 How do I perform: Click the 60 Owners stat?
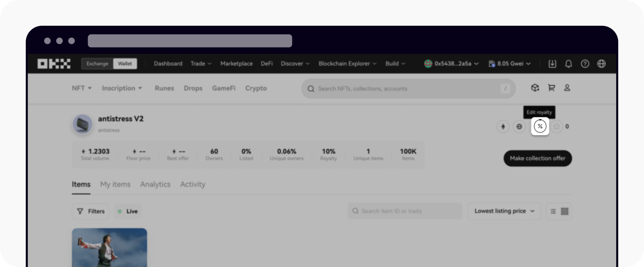coord(214,154)
